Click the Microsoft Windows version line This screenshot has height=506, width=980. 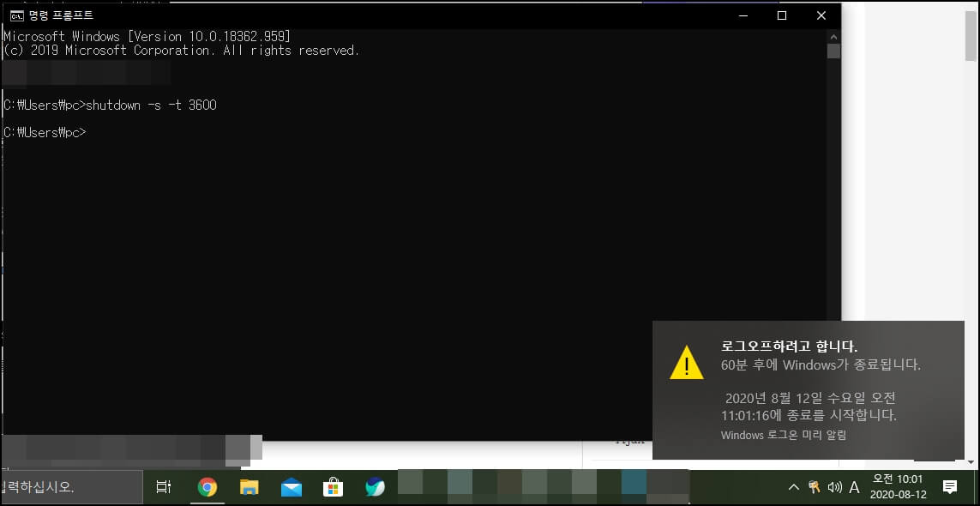pyautogui.click(x=147, y=36)
